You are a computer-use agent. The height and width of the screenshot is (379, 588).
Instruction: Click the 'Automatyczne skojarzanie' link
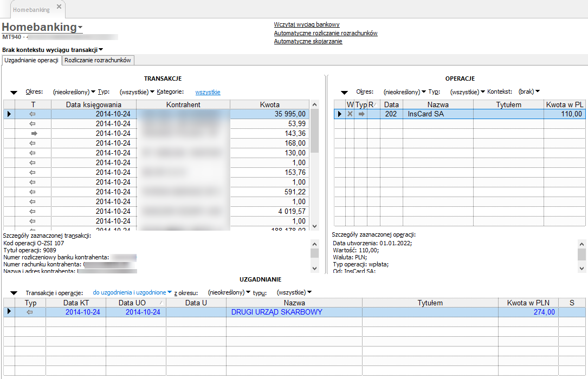coord(308,41)
